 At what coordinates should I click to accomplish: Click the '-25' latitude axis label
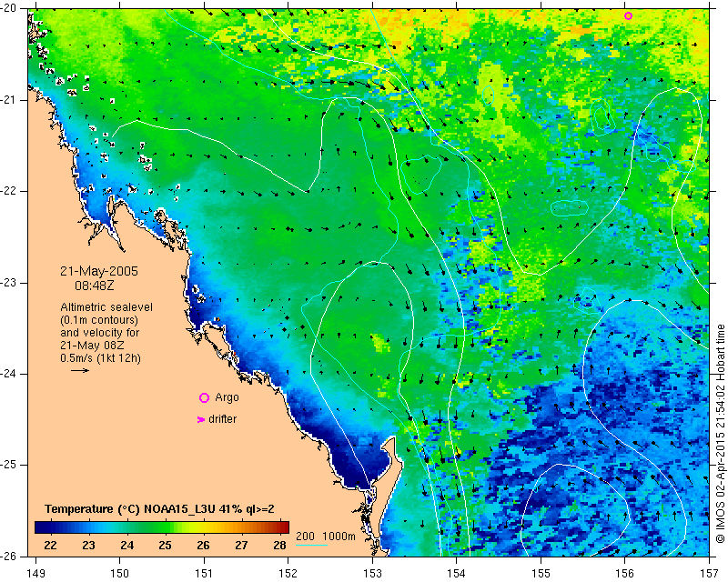coord(10,465)
